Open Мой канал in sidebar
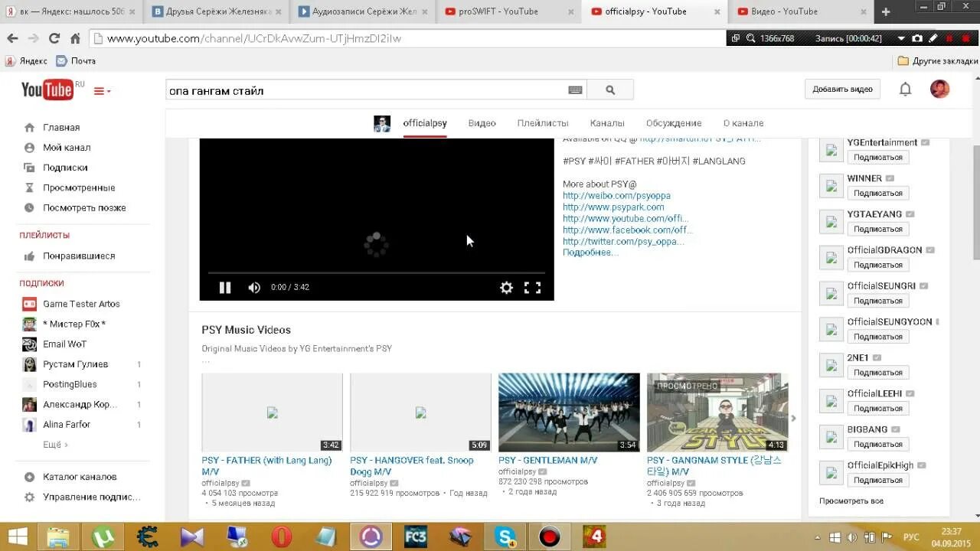980x551 pixels. pos(67,148)
